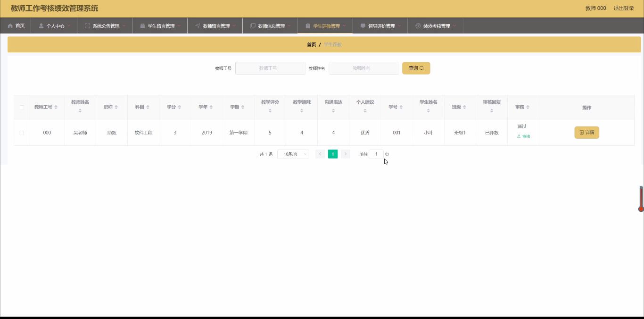Click the green 审核 link in the row
This screenshot has width=644, height=319.
click(523, 136)
